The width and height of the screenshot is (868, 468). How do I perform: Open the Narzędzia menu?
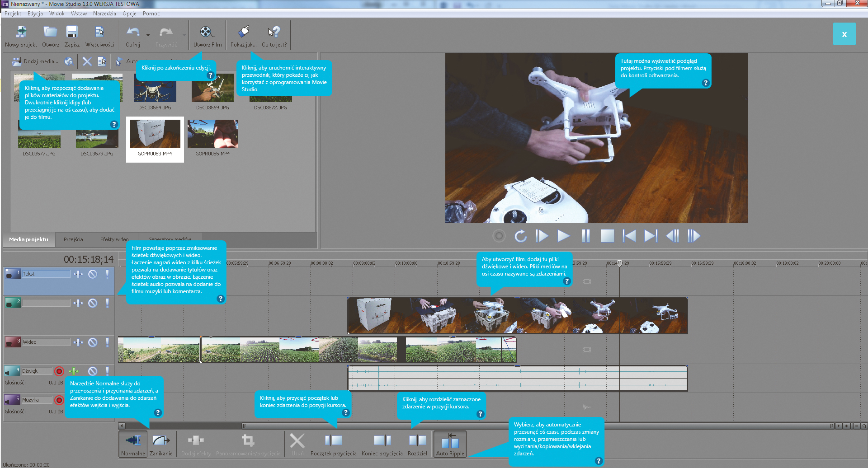pos(104,14)
